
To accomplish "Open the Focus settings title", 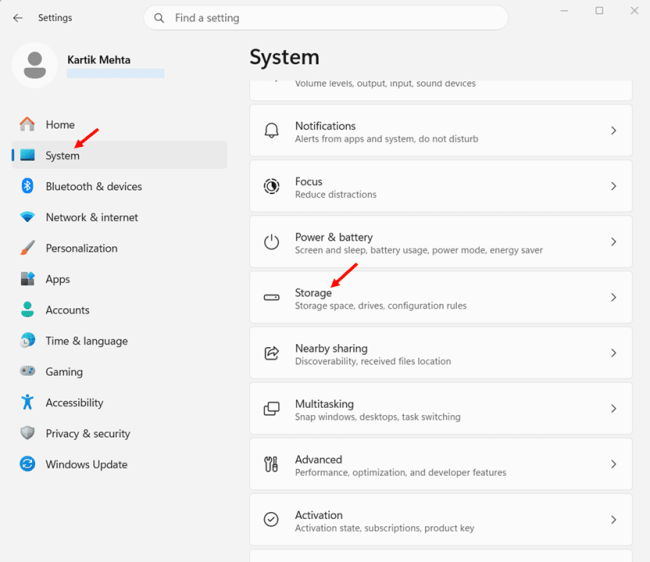I will [x=308, y=181].
